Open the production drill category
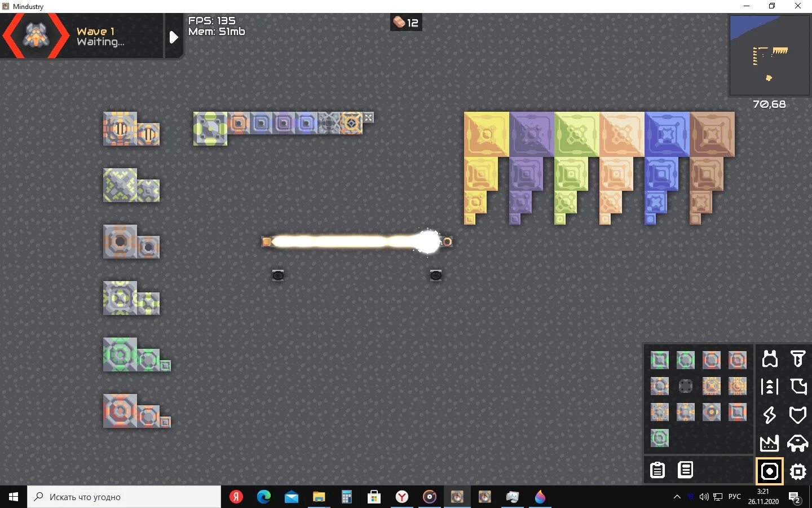 tap(797, 358)
